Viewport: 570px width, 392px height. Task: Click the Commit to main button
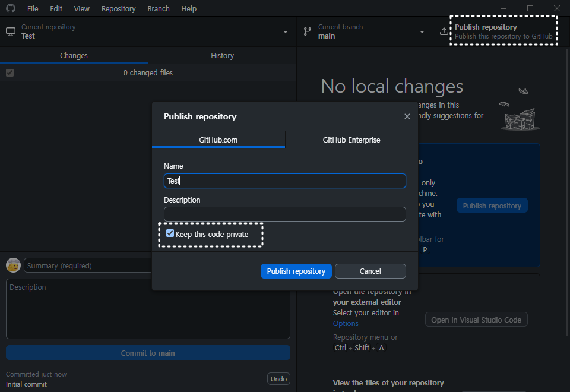tap(148, 353)
